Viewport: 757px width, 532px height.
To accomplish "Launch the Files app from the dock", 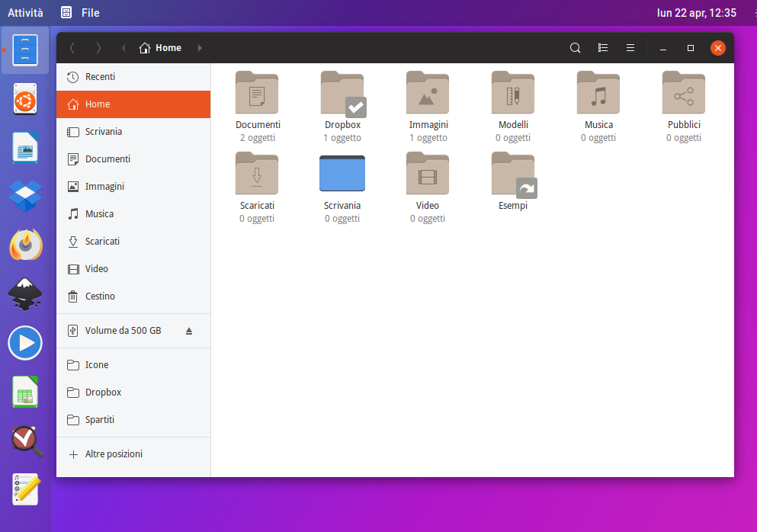I will coord(25,50).
